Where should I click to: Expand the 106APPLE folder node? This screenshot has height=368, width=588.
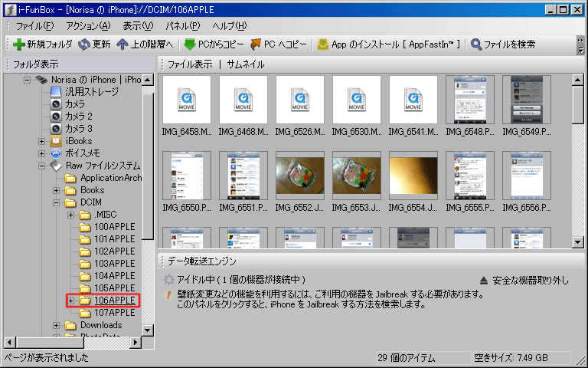click(71, 301)
